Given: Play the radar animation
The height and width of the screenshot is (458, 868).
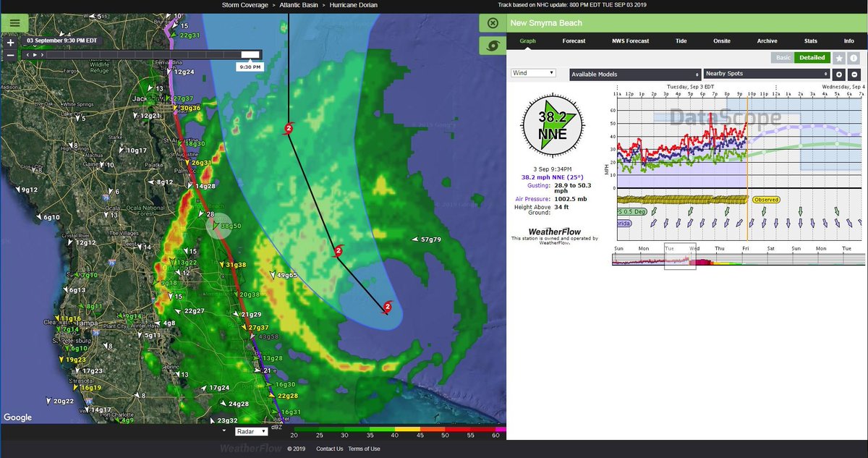Looking at the screenshot, I should [x=34, y=54].
